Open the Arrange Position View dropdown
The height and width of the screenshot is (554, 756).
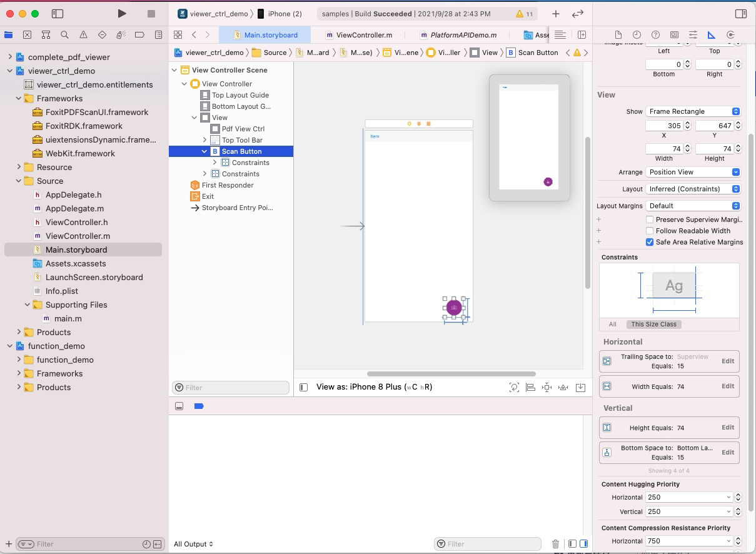[693, 172]
